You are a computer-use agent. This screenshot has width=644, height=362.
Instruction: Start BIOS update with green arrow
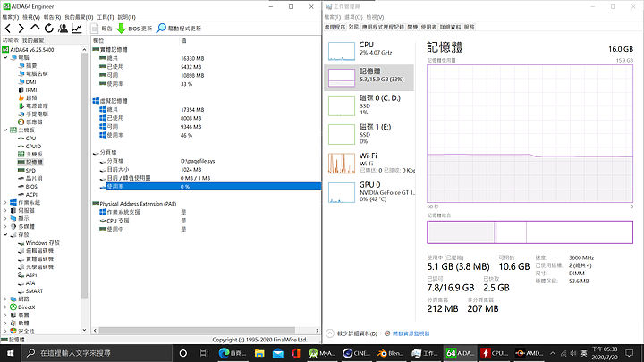[x=121, y=29]
